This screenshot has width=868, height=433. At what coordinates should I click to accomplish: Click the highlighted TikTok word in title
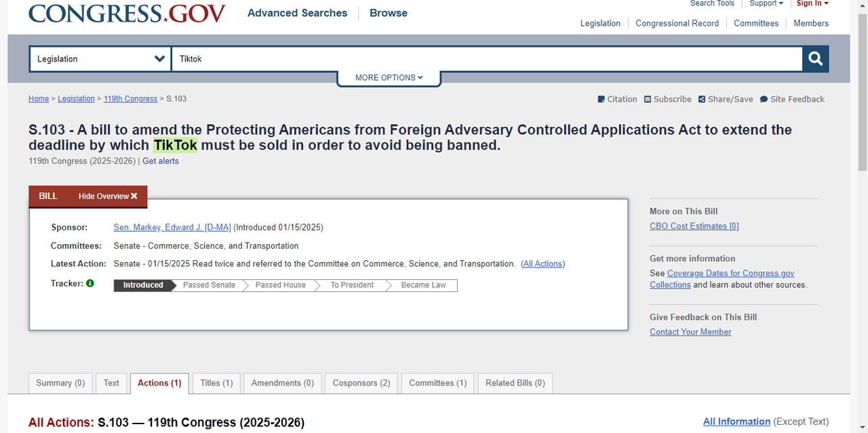pyautogui.click(x=175, y=145)
